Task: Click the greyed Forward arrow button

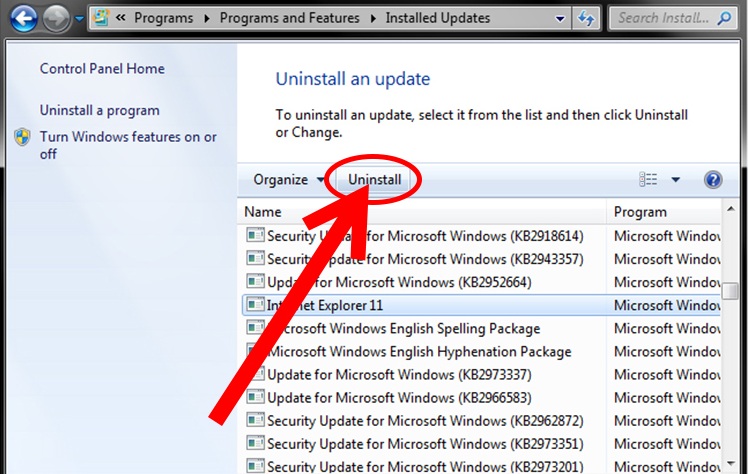Action: pos(56,19)
